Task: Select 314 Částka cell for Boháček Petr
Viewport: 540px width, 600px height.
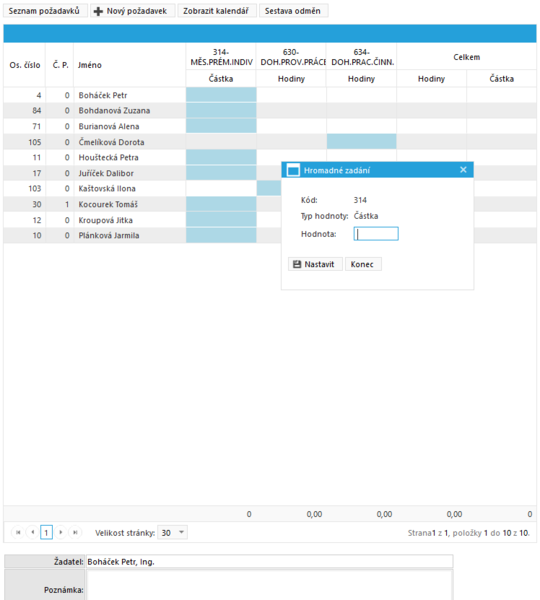Action: (x=221, y=95)
